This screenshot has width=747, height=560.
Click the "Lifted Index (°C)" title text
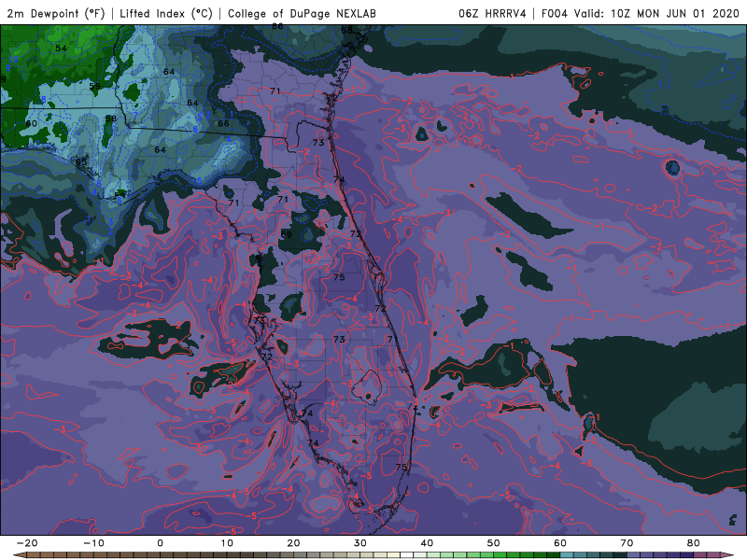point(166,13)
